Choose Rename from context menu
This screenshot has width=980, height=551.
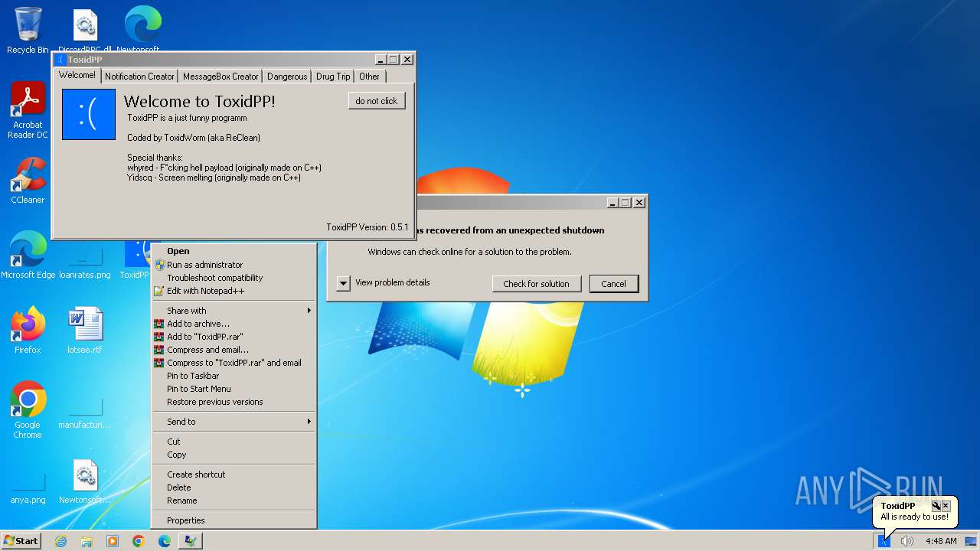click(x=234, y=500)
